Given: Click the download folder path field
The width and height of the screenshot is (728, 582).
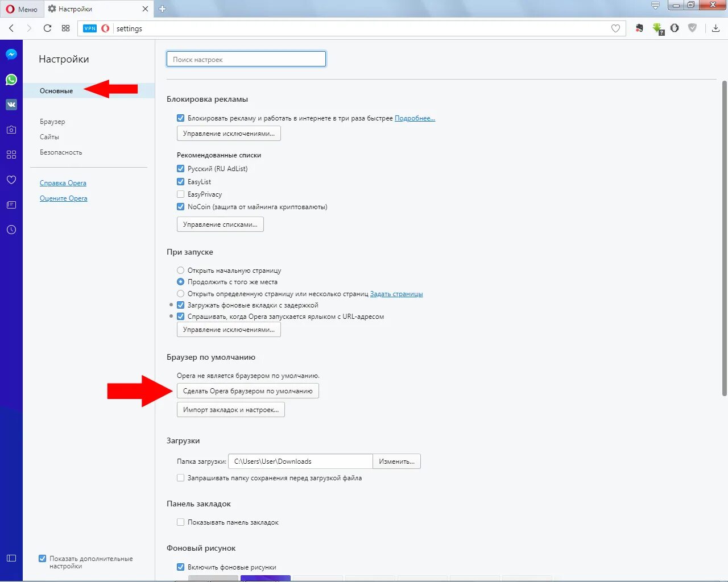Looking at the screenshot, I should click(300, 462).
